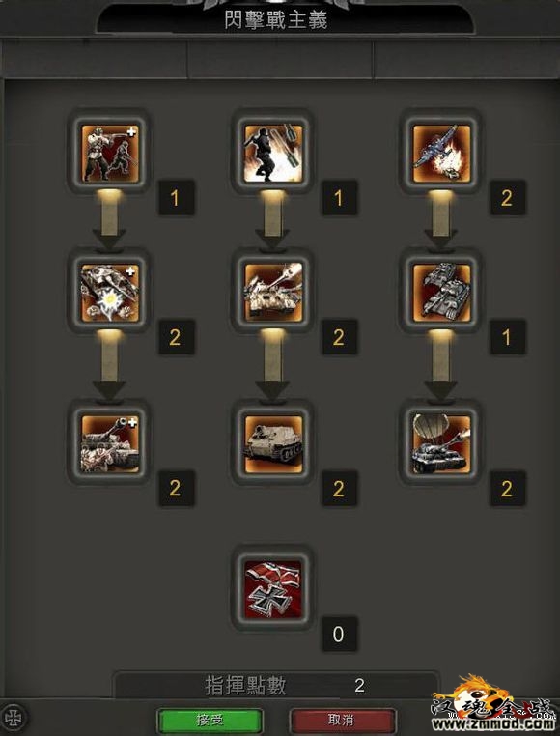Select the parachute-dropped tank ability
Image resolution: width=560 pixels, height=736 pixels.
coord(441,444)
